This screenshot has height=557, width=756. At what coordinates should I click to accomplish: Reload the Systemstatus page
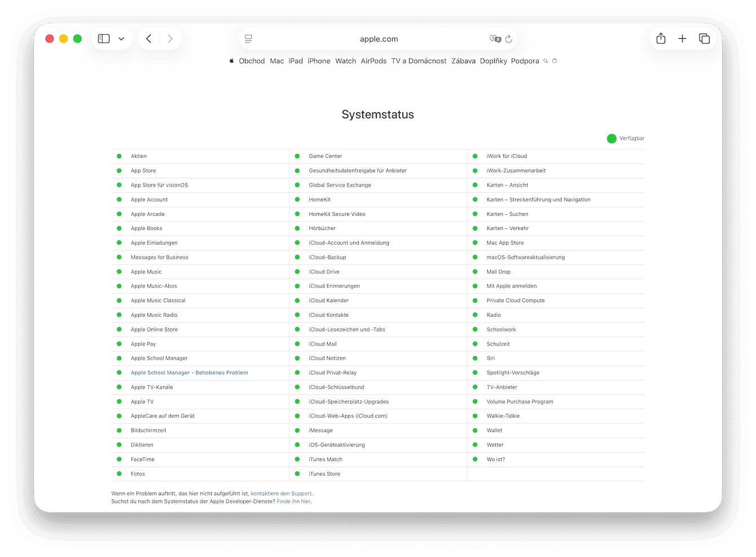tap(509, 38)
